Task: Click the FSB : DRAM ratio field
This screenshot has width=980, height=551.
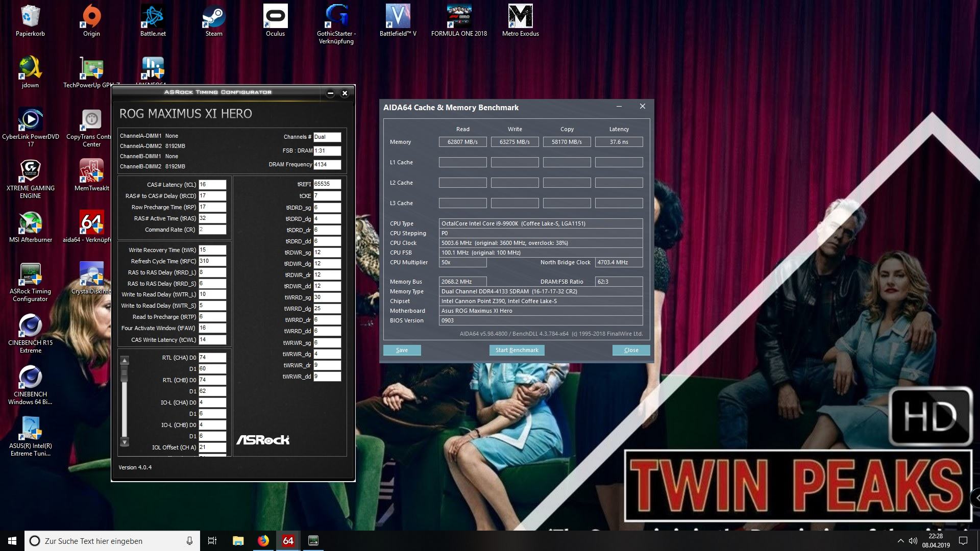Action: (327, 151)
